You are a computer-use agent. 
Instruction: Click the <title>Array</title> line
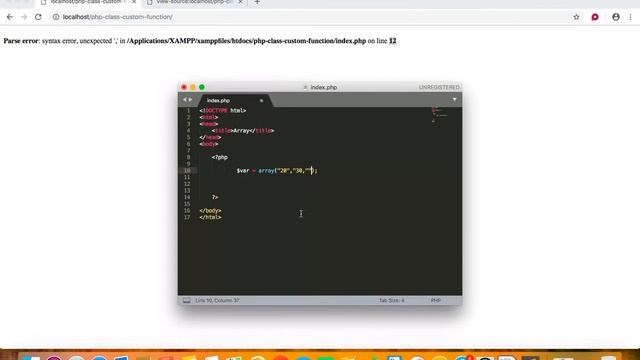(243, 131)
